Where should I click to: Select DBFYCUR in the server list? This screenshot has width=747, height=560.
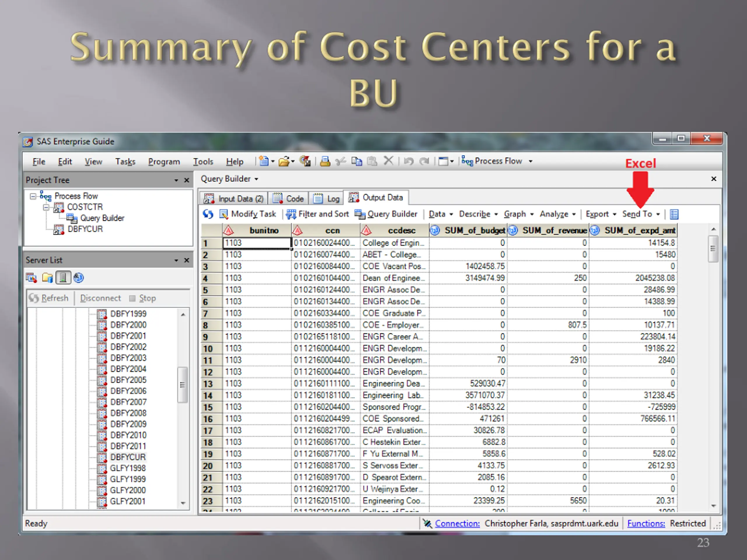128,457
